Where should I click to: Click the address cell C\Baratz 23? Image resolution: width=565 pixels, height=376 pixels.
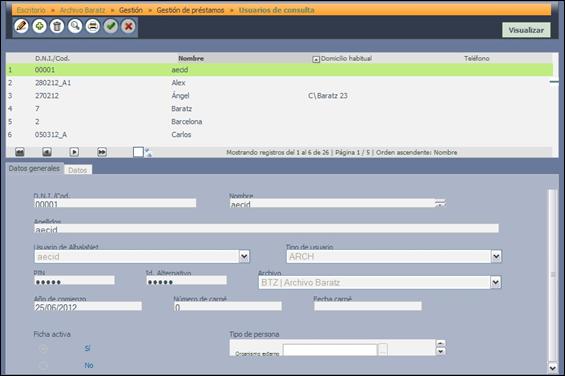click(328, 96)
